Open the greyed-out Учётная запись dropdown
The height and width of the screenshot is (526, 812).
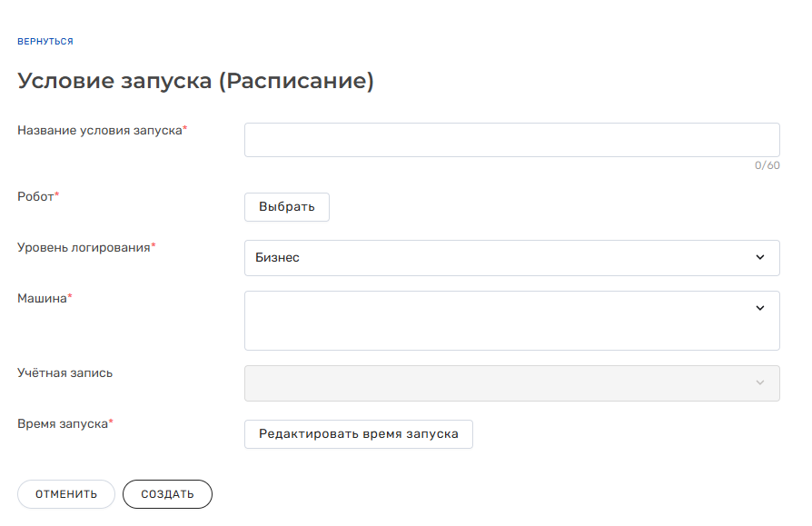tap(511, 383)
